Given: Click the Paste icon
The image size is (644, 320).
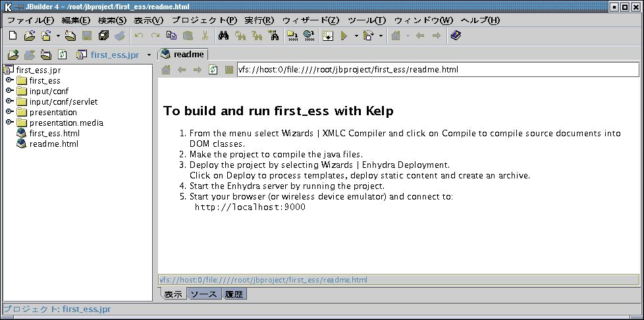Looking at the screenshot, I should tap(188, 36).
